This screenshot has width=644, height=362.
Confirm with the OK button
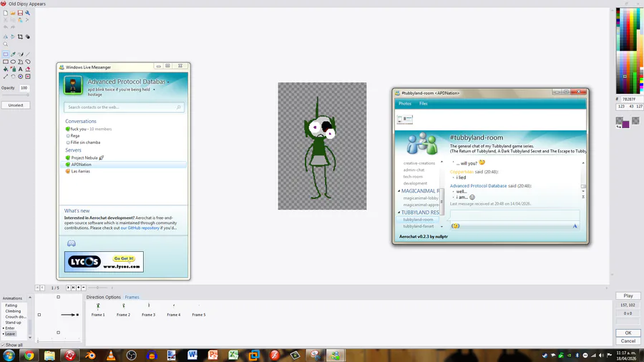(x=628, y=333)
